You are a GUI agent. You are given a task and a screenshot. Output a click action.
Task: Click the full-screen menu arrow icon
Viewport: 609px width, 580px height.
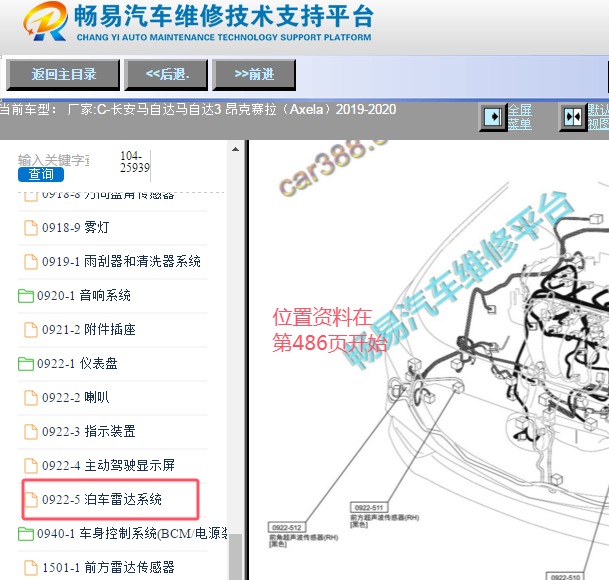pos(493,117)
